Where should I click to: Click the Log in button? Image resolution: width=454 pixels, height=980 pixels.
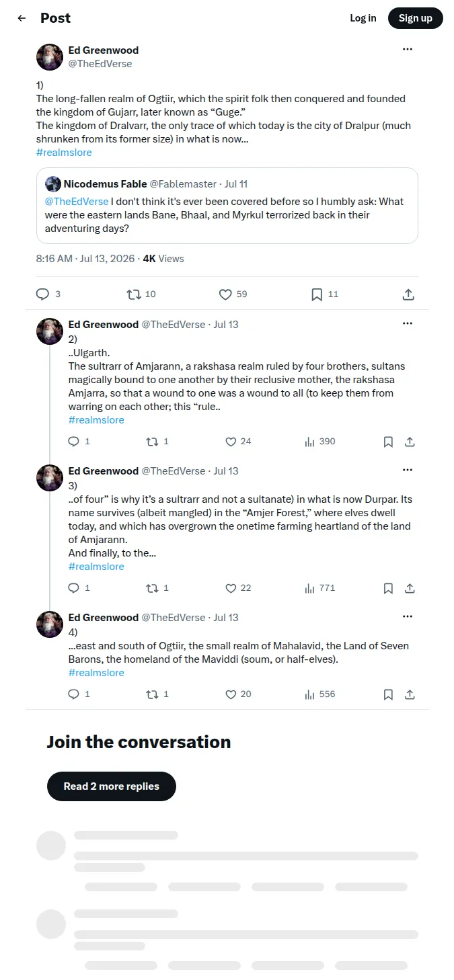point(363,18)
